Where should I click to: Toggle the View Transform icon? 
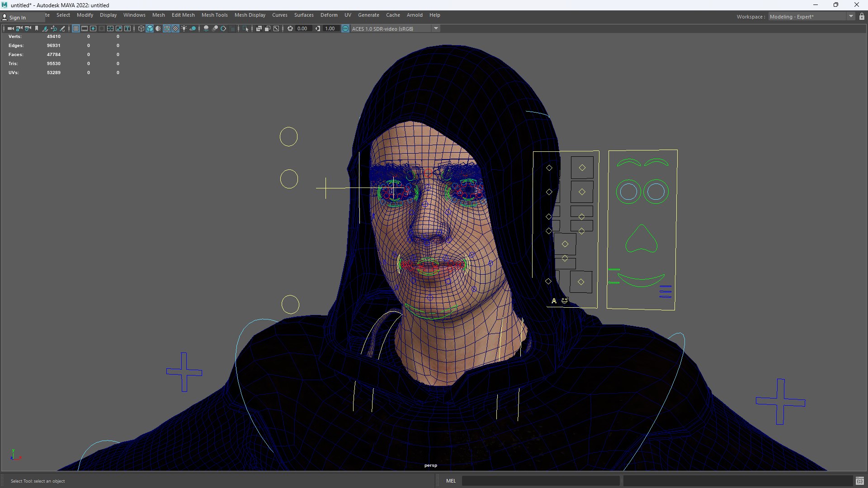[345, 28]
